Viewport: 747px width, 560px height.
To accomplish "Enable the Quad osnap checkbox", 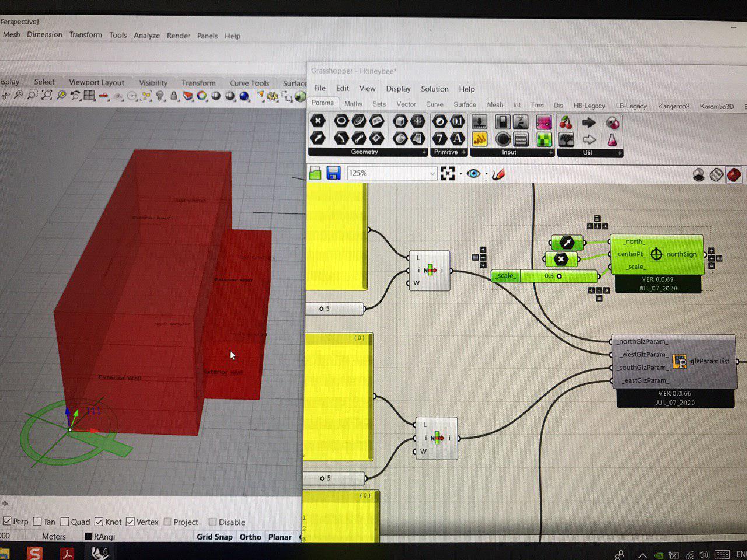I will (65, 521).
